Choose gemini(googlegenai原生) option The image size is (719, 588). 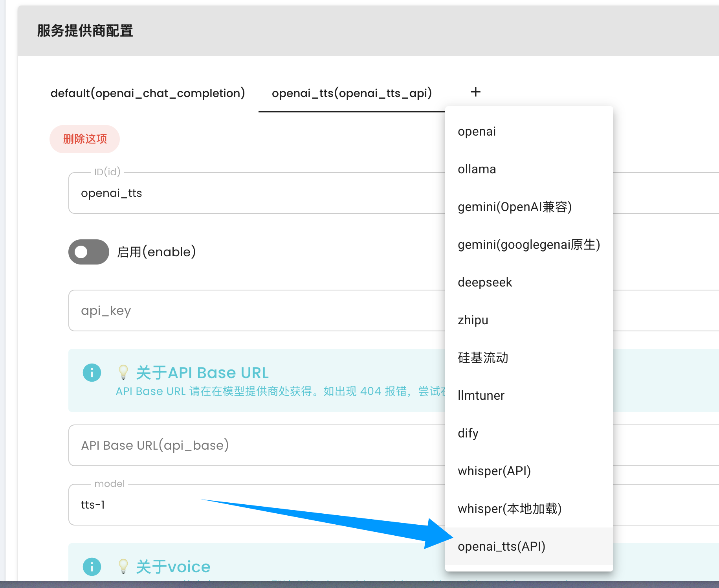[x=528, y=244]
